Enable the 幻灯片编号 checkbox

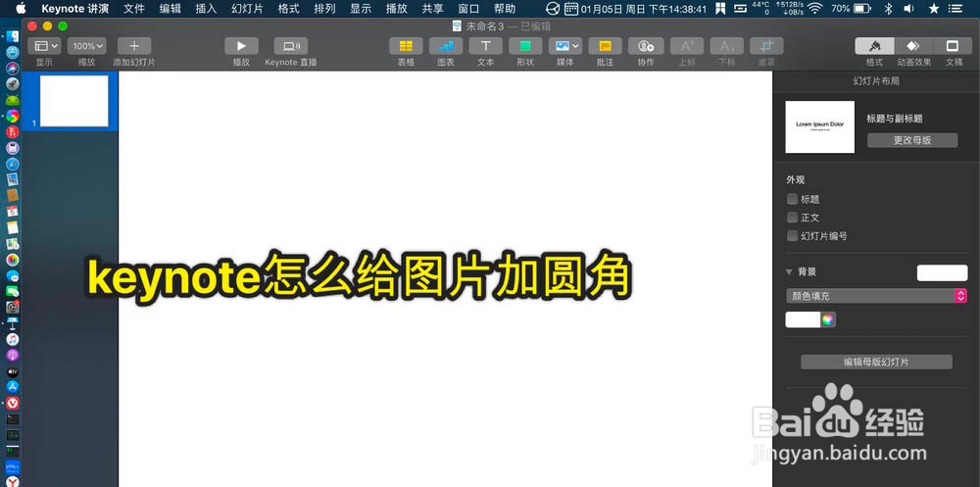[x=792, y=236]
